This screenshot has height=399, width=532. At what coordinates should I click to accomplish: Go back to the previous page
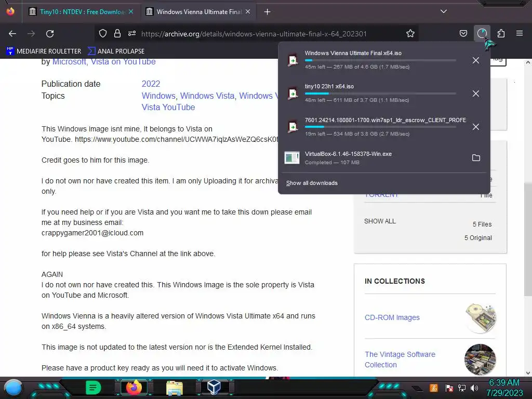(x=12, y=34)
